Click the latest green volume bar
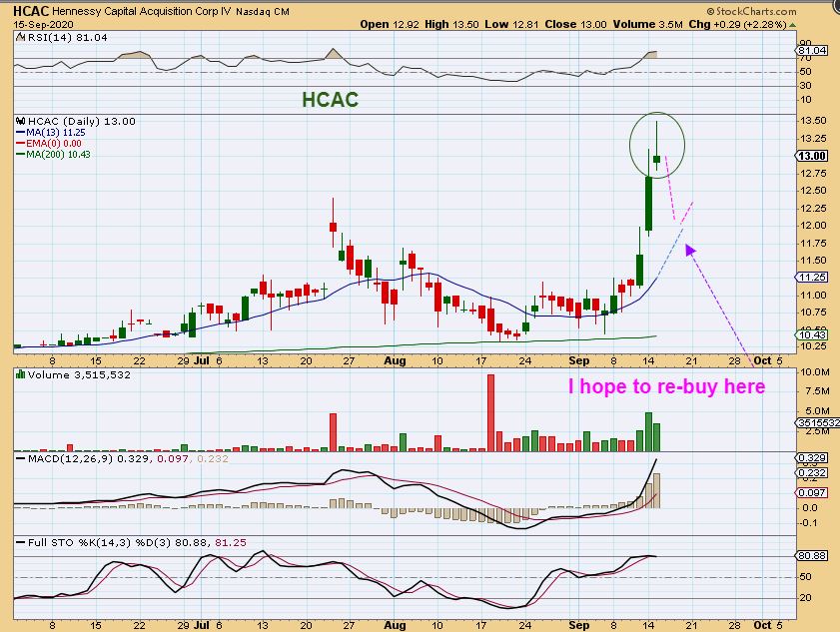840x632 pixels. tap(657, 437)
